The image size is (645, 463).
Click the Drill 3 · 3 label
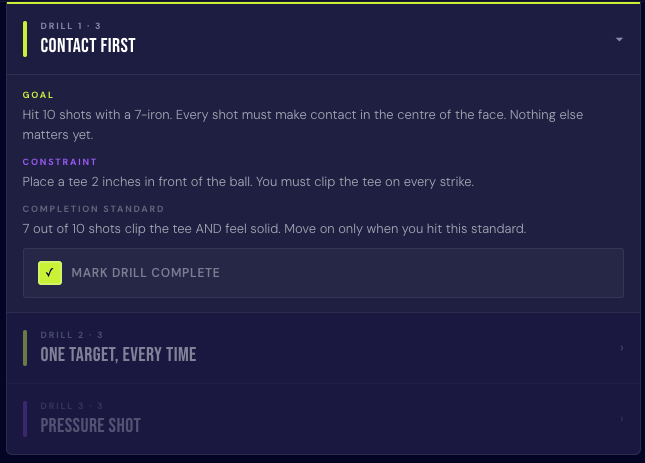(x=71, y=406)
